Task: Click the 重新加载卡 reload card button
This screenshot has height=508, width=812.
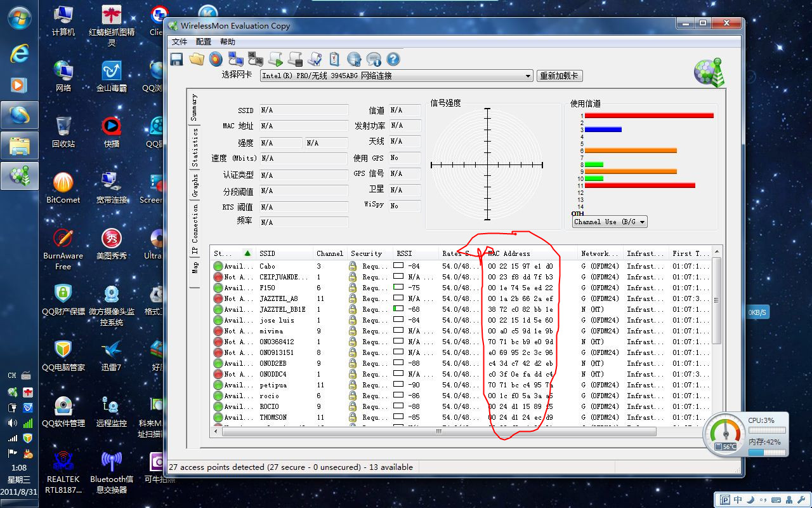Action: (x=559, y=76)
